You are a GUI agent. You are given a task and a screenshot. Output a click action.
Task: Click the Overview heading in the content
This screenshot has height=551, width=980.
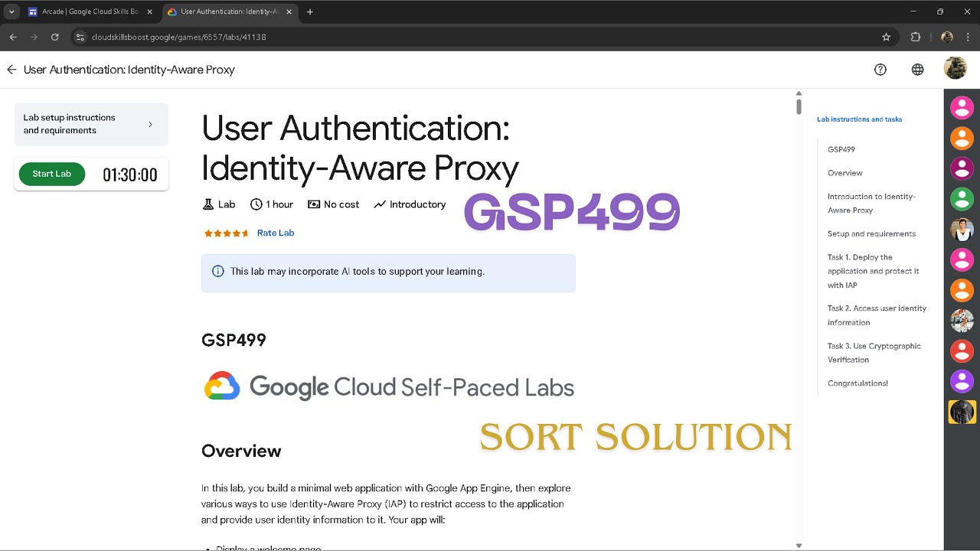point(241,451)
